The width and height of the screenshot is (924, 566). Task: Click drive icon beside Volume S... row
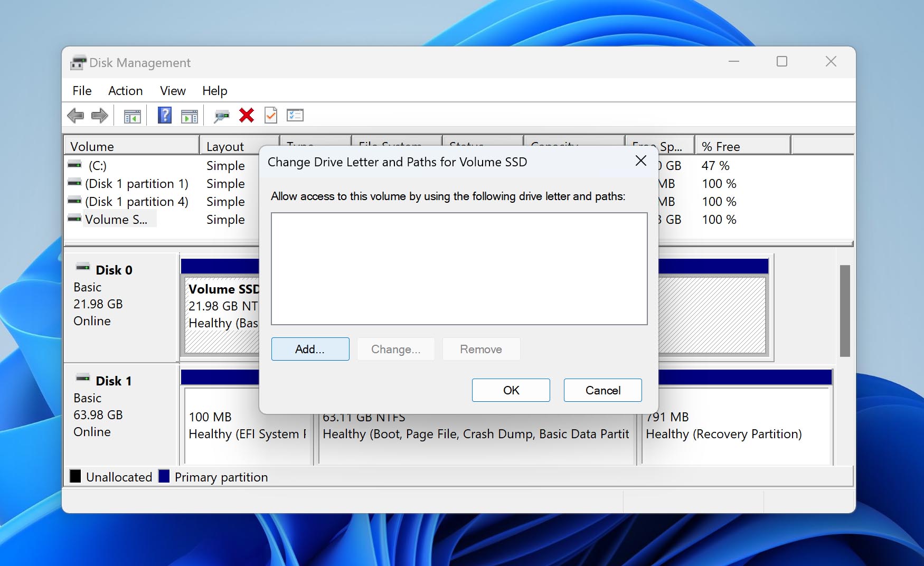tap(75, 219)
